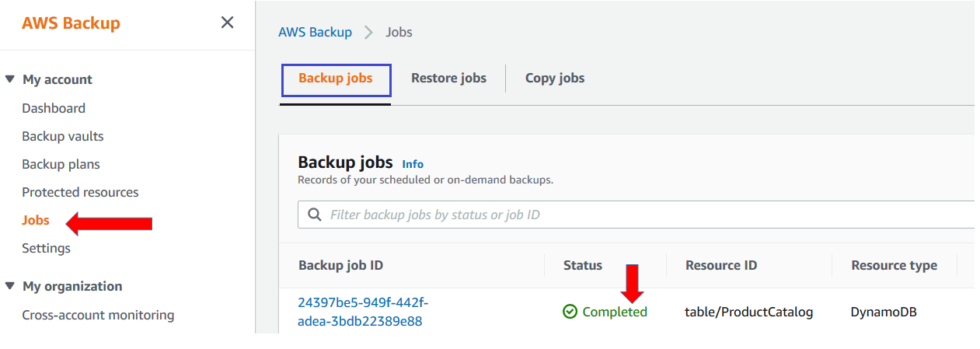Viewport: 980px width, 349px height.
Task: Open backup job 24397be5-949f-442f-adea-3bdb22389e88
Action: coord(363,312)
